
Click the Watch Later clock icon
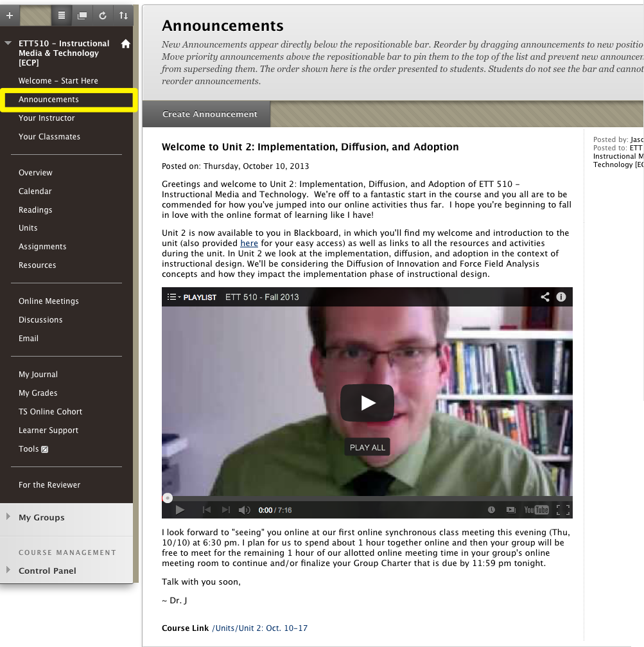pyautogui.click(x=491, y=510)
